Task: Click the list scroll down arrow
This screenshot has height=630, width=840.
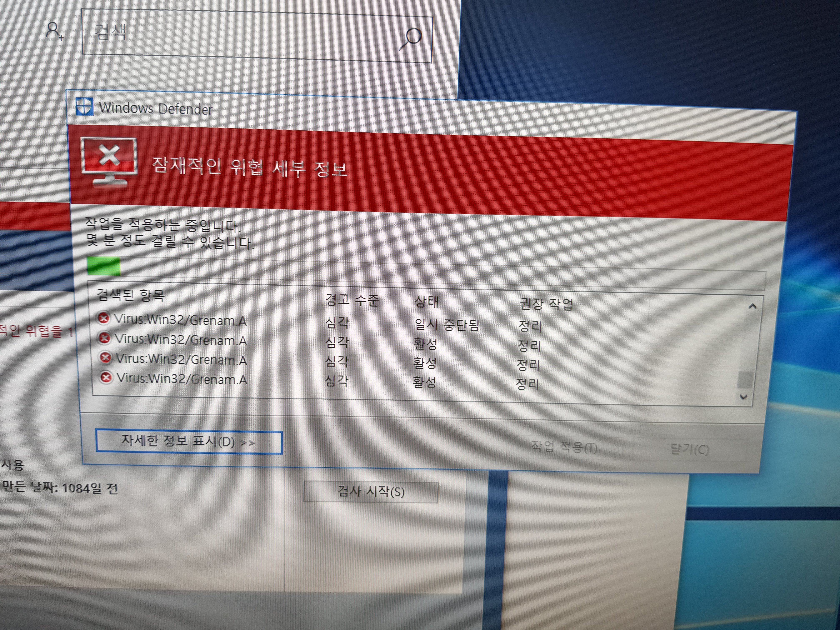Action: click(744, 397)
